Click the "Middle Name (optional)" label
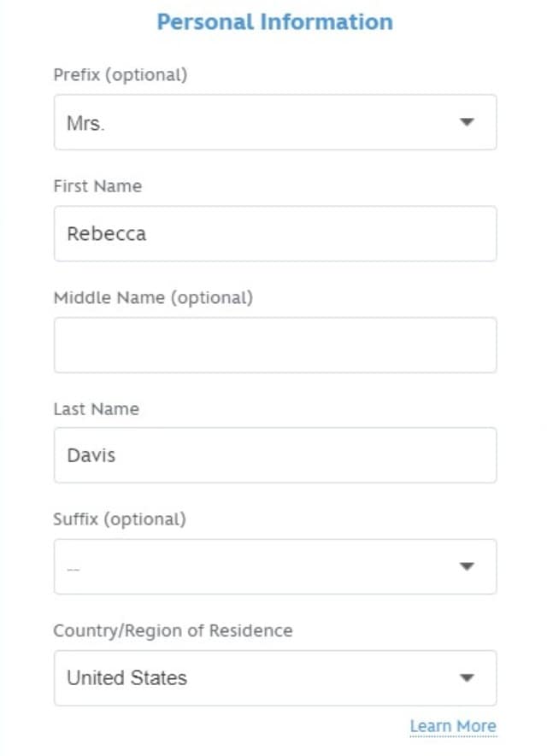The height and width of the screenshot is (756, 547). tap(153, 298)
